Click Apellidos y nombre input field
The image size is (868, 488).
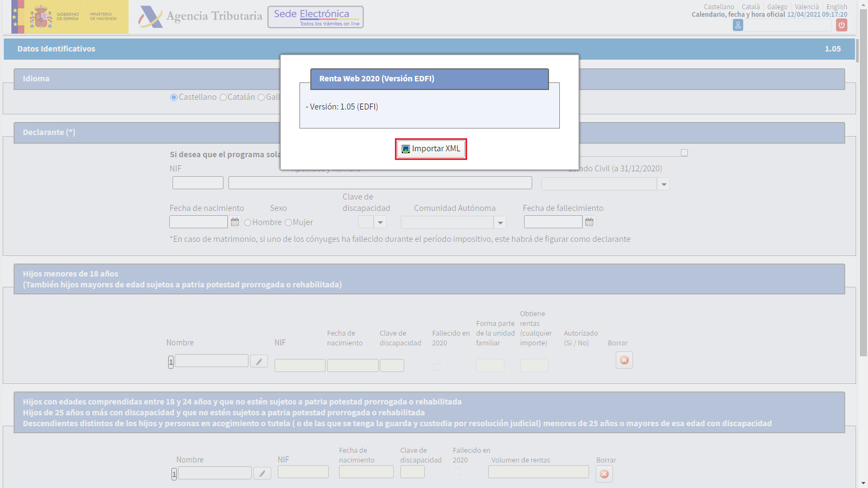(x=380, y=183)
